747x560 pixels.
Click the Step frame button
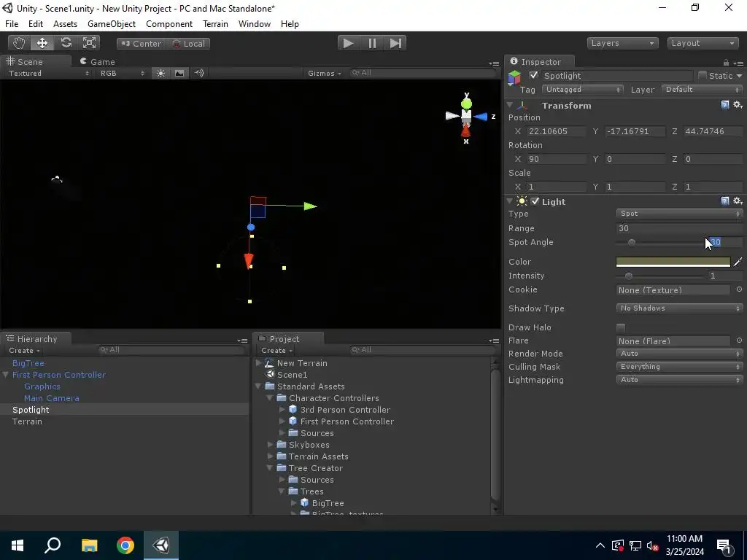395,43
